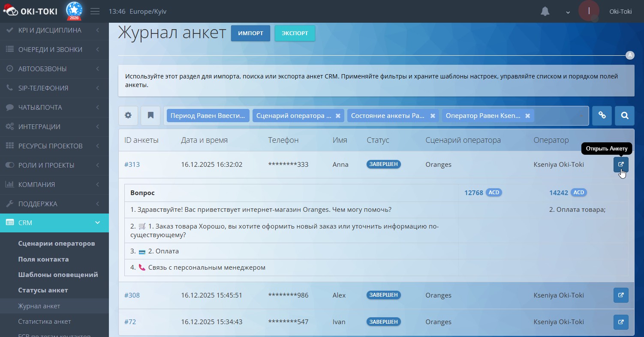644x337 pixels.
Task: Click the hamburger menu icon in header
Action: [95, 11]
